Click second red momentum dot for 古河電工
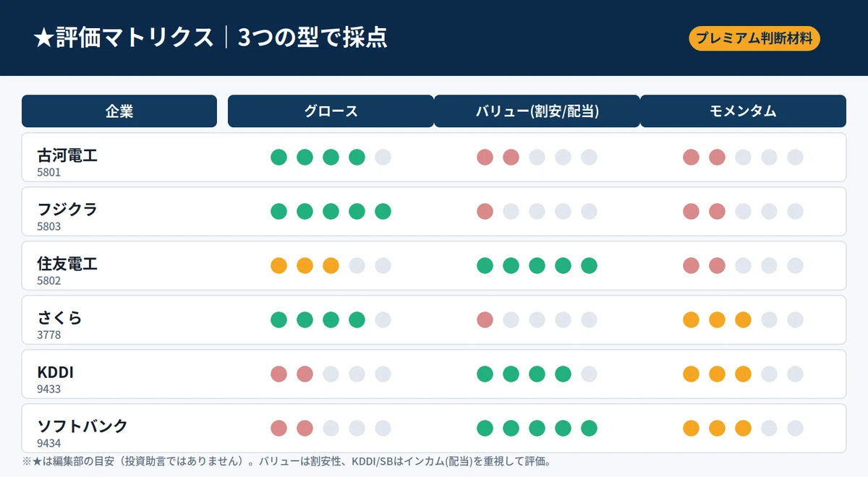Viewport: 868px width, 477px height. point(717,158)
